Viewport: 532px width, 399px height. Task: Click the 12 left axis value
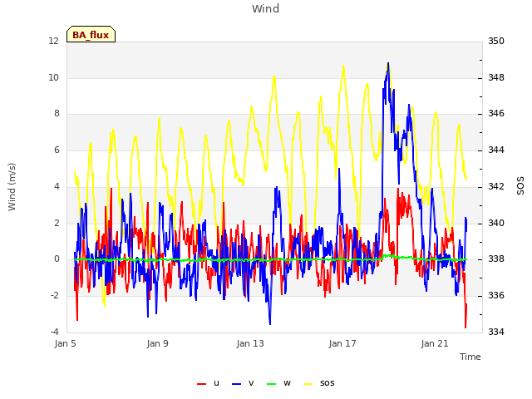(x=53, y=41)
